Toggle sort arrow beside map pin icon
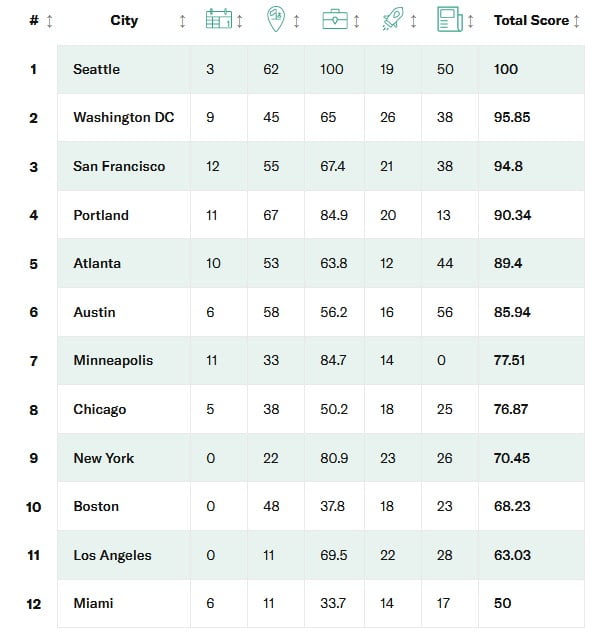This screenshot has width=612, height=639. point(296,21)
